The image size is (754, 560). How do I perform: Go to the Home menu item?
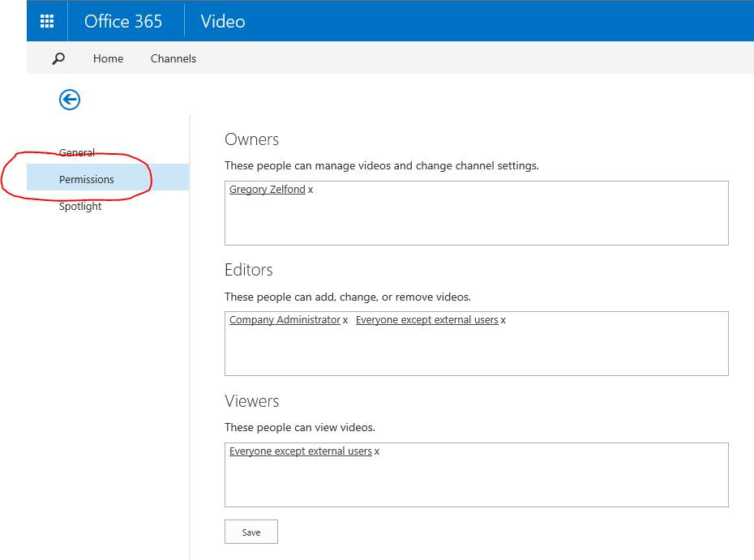tap(108, 58)
